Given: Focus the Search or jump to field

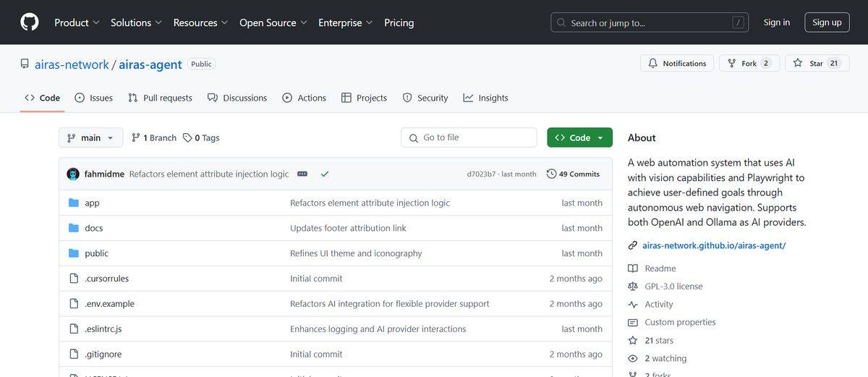Looking at the screenshot, I should (650, 22).
